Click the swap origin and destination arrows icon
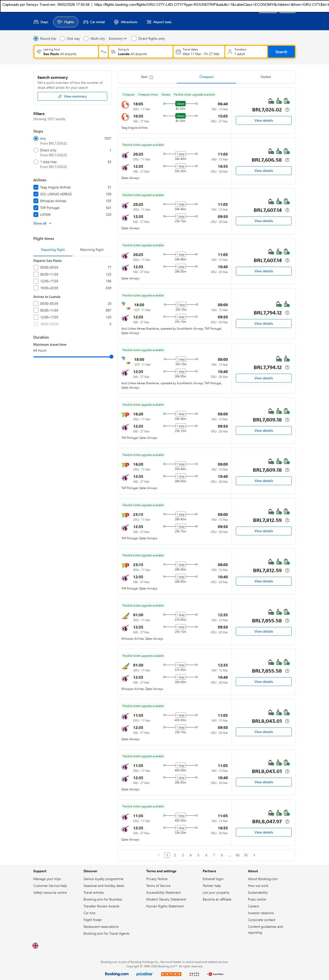 click(103, 52)
